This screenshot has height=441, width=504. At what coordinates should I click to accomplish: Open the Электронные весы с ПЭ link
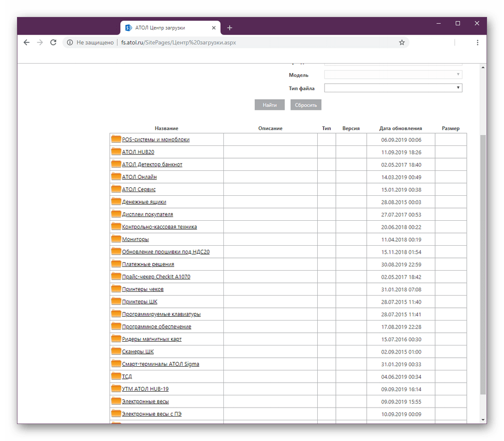pyautogui.click(x=151, y=414)
